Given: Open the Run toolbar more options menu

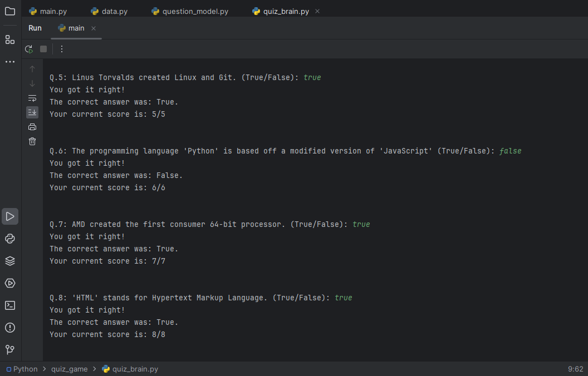Looking at the screenshot, I should [x=62, y=49].
